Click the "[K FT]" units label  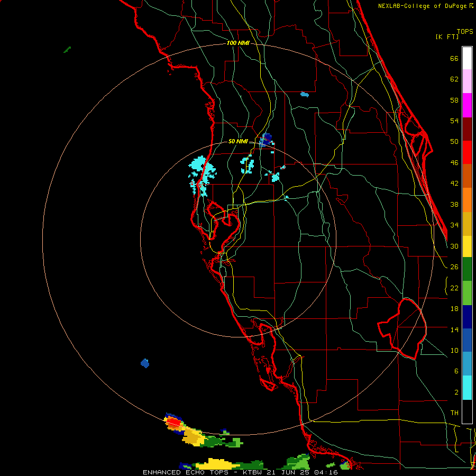(447, 36)
